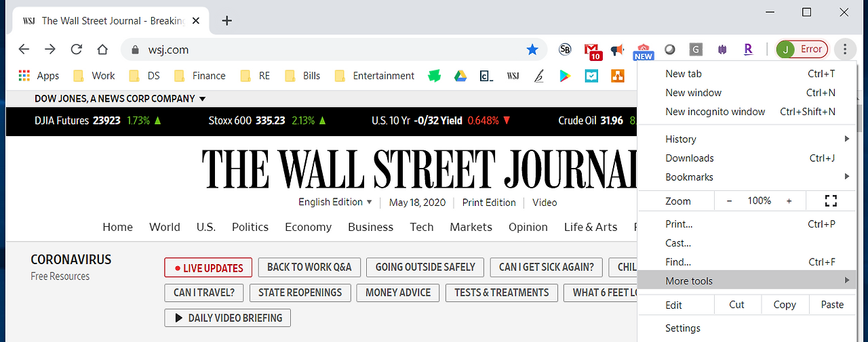The image size is (868, 342).
Task: Open the Apps grid shortcut
Action: point(39,76)
